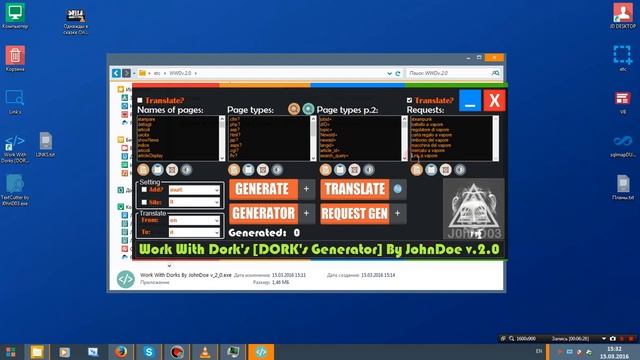Click blue paste icon under Page types list
640x360 pixels.
(x=248, y=169)
